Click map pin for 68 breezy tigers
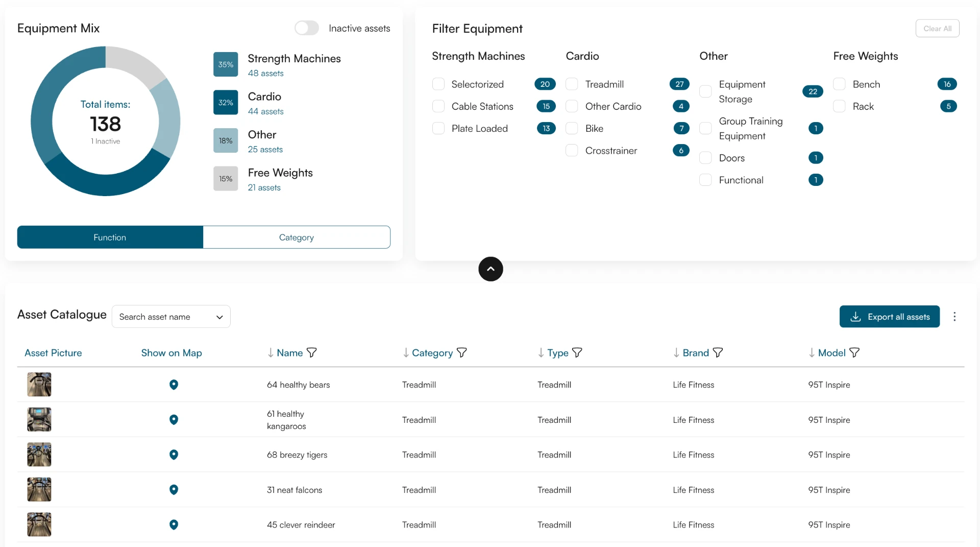The height and width of the screenshot is (547, 980). click(174, 455)
